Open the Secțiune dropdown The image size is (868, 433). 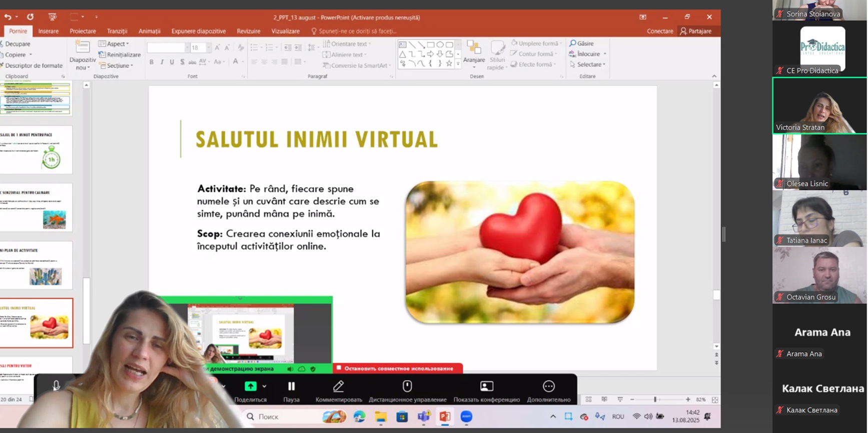[x=117, y=65]
